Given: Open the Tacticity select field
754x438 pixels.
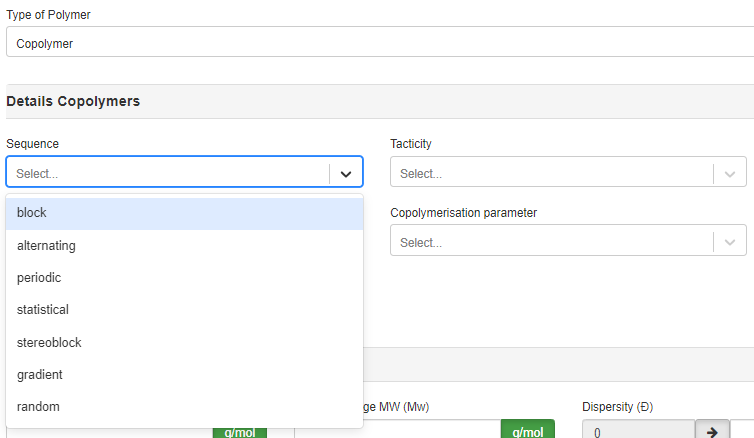Looking at the screenshot, I should 550,173.
